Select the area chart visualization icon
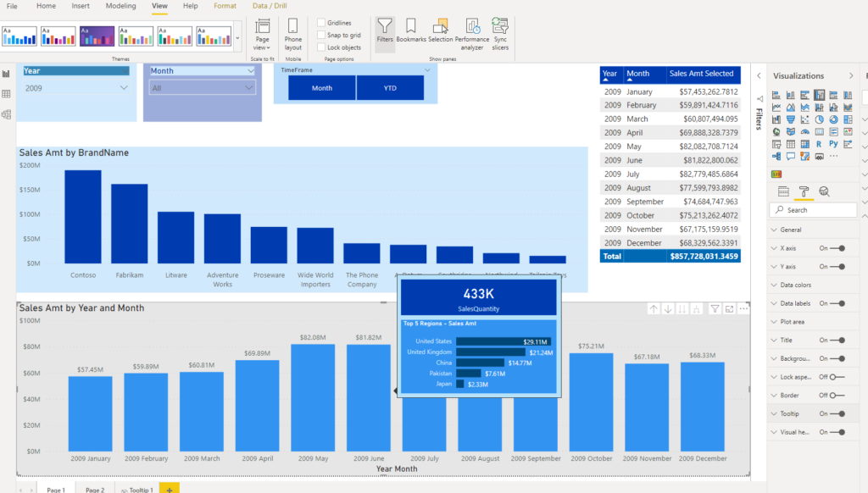The width and height of the screenshot is (868, 493). (x=791, y=108)
